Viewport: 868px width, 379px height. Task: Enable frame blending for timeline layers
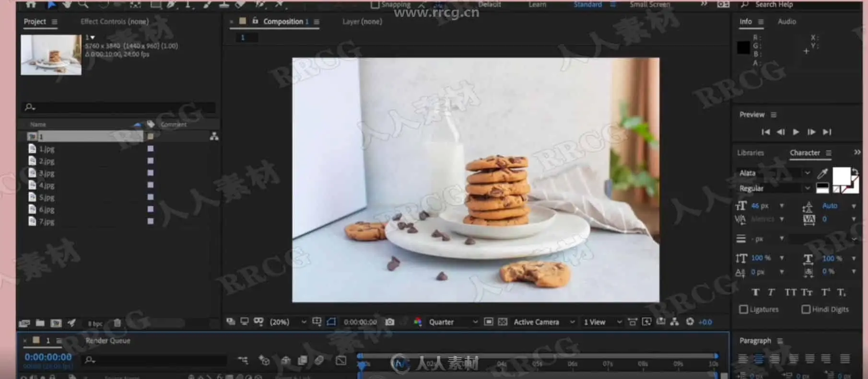click(x=303, y=360)
